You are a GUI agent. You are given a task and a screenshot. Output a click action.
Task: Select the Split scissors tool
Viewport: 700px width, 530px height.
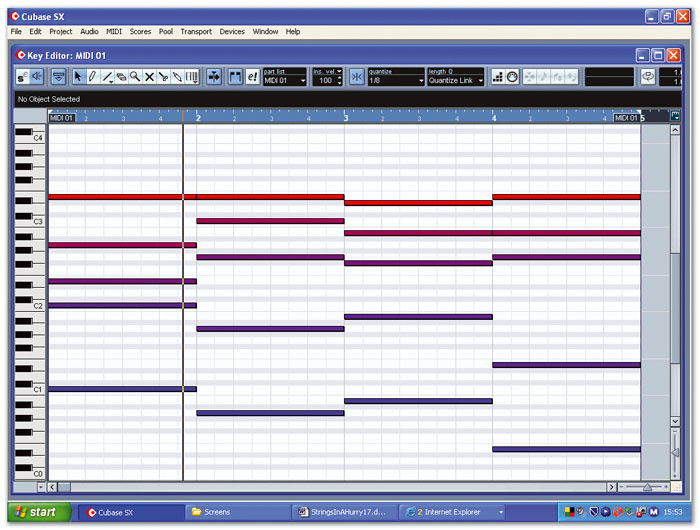[x=163, y=76]
